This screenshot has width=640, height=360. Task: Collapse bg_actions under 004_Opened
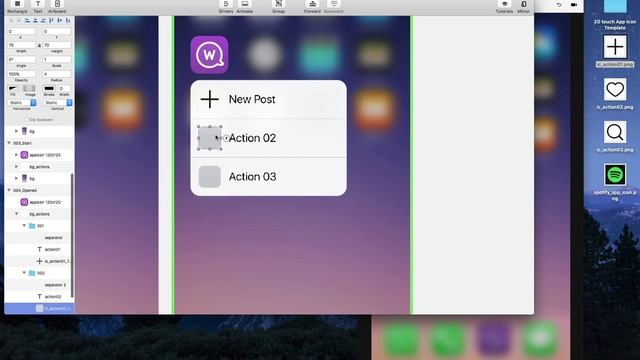coord(16,214)
